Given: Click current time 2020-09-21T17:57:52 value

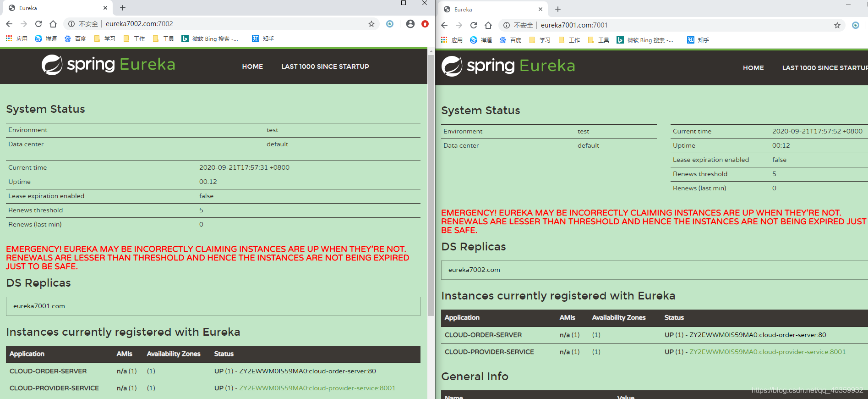Looking at the screenshot, I should 817,131.
